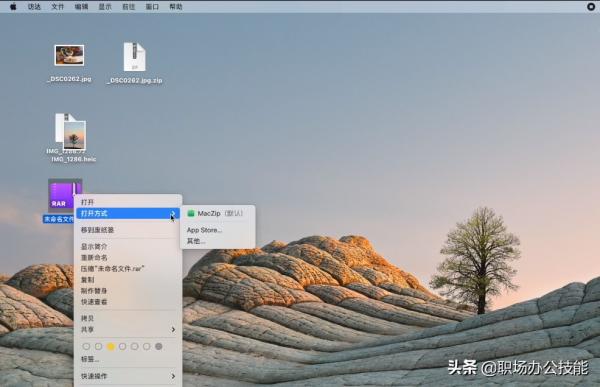Expand the 打开方式 submenu arrow

(x=173, y=213)
